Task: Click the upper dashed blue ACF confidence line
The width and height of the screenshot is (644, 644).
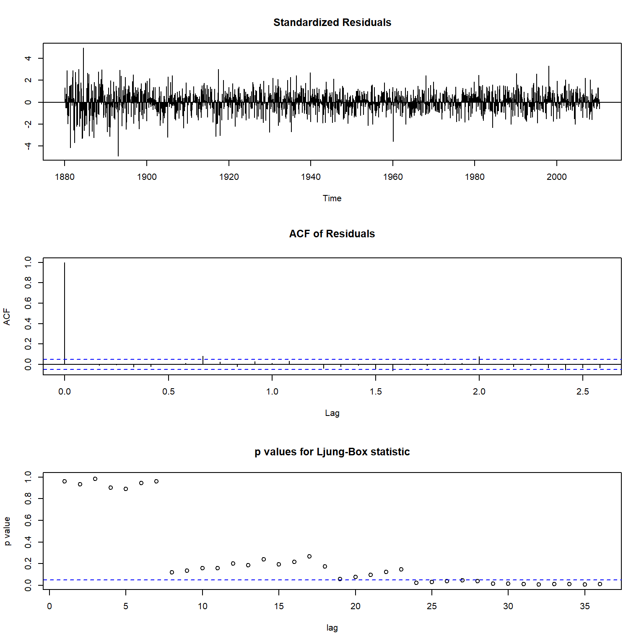Action: click(332, 359)
